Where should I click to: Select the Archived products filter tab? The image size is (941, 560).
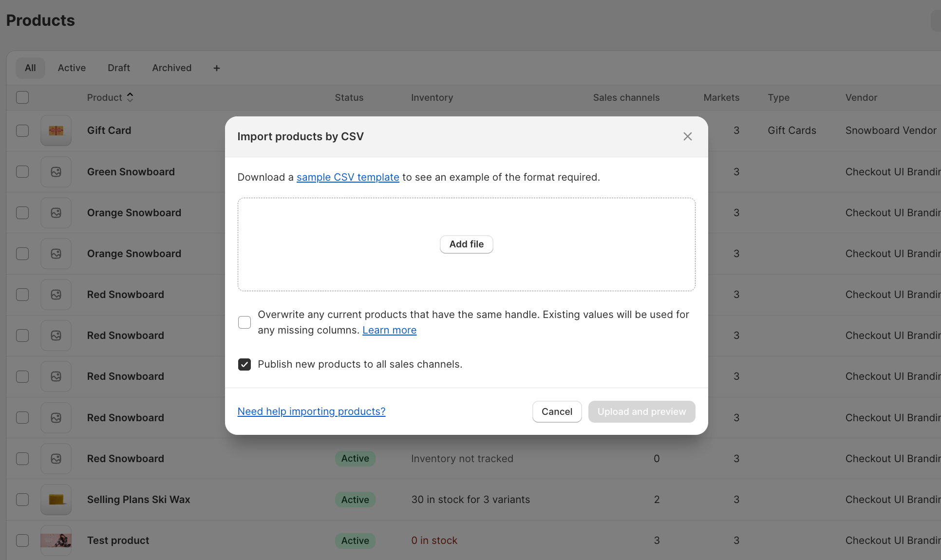click(171, 67)
